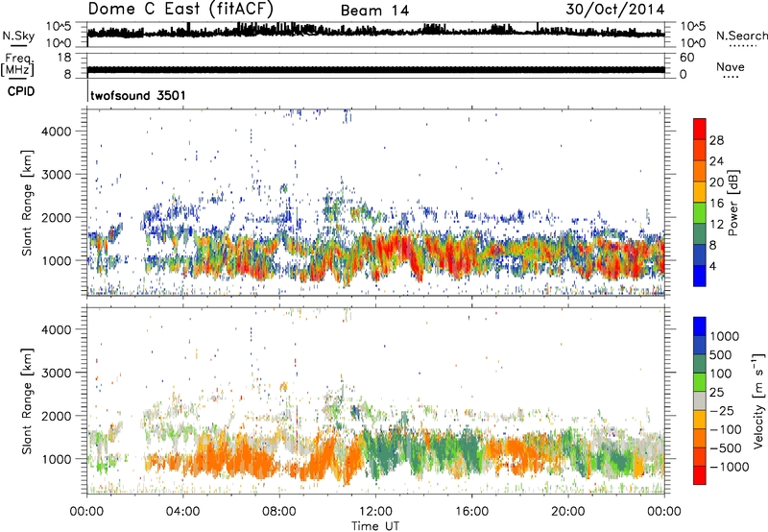Click the "3000" tick in the velocity panel
Viewport: 768px width, 532px height.
[x=56, y=373]
